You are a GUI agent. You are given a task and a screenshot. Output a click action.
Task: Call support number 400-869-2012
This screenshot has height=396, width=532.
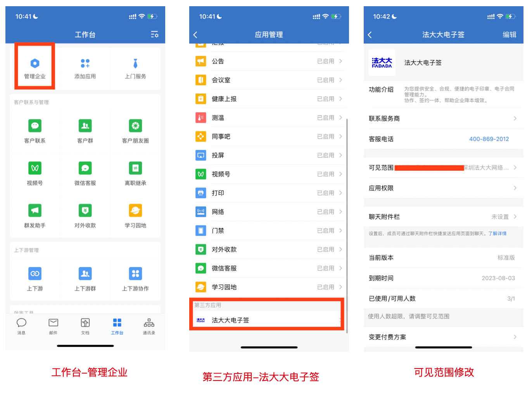coord(489,139)
